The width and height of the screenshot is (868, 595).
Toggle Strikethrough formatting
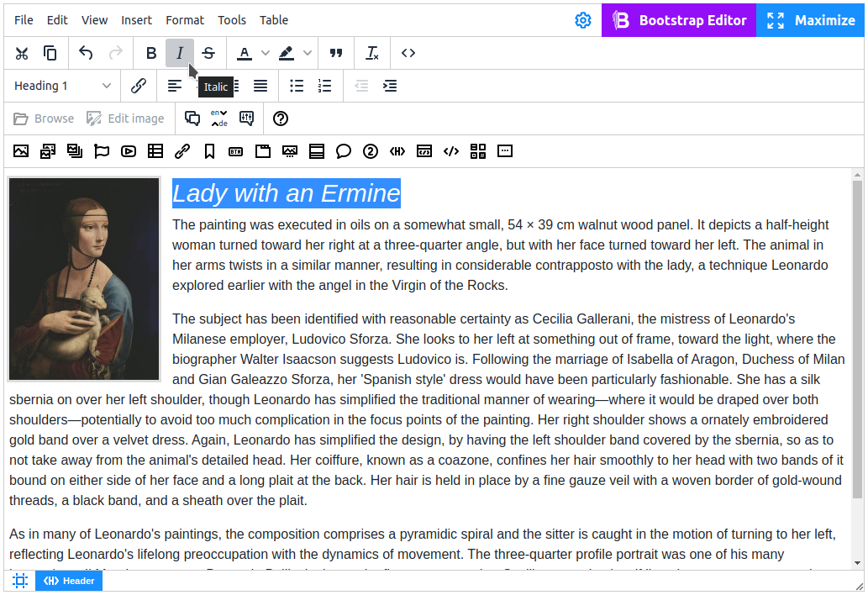click(208, 53)
